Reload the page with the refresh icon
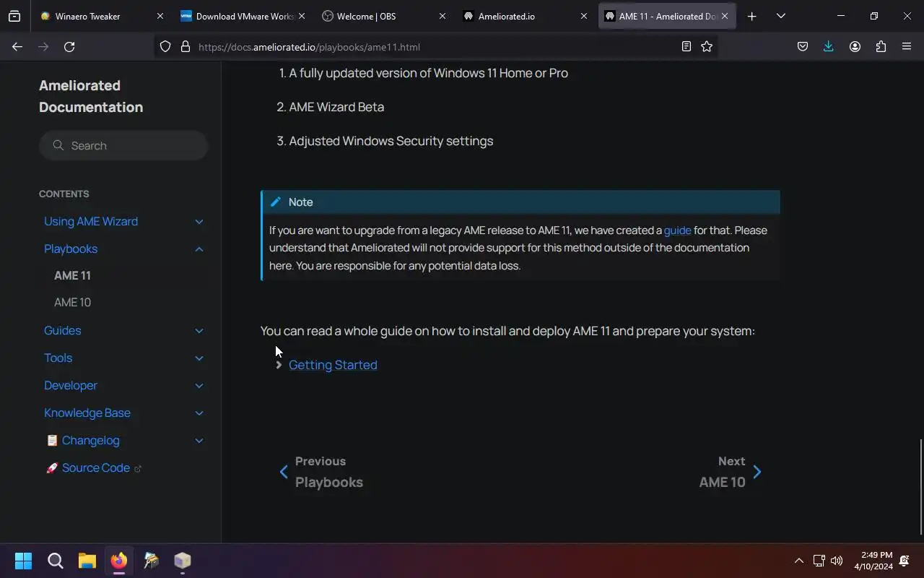 [69, 47]
